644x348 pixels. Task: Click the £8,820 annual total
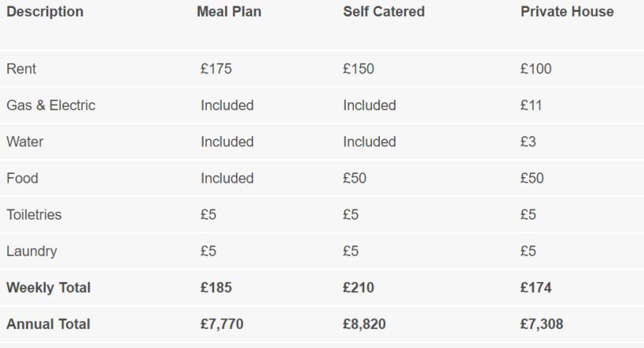pos(362,324)
